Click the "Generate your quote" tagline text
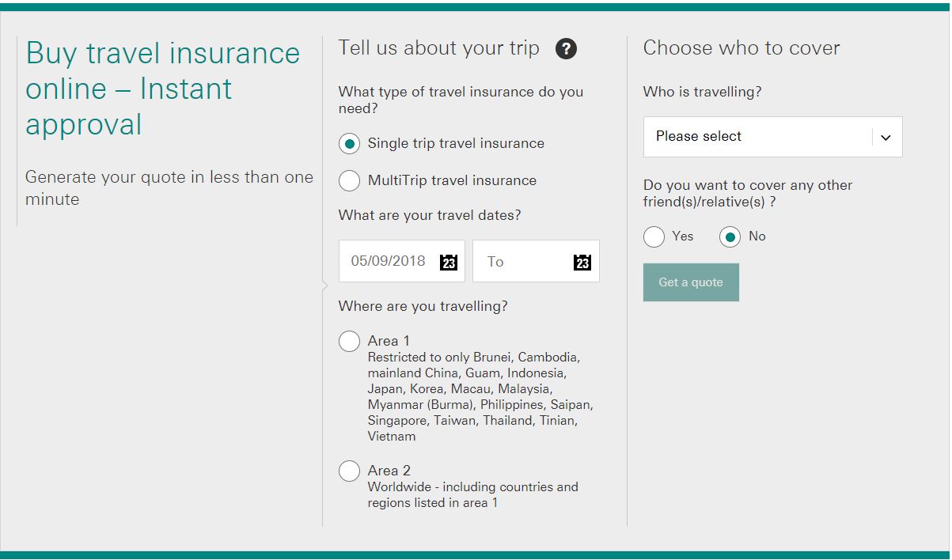The width and height of the screenshot is (952, 560). [x=169, y=188]
